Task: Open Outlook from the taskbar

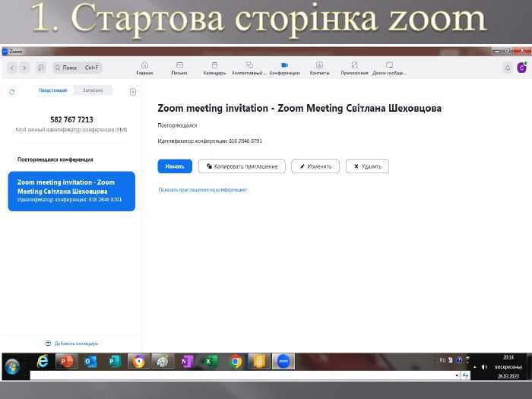Action: tap(90, 361)
